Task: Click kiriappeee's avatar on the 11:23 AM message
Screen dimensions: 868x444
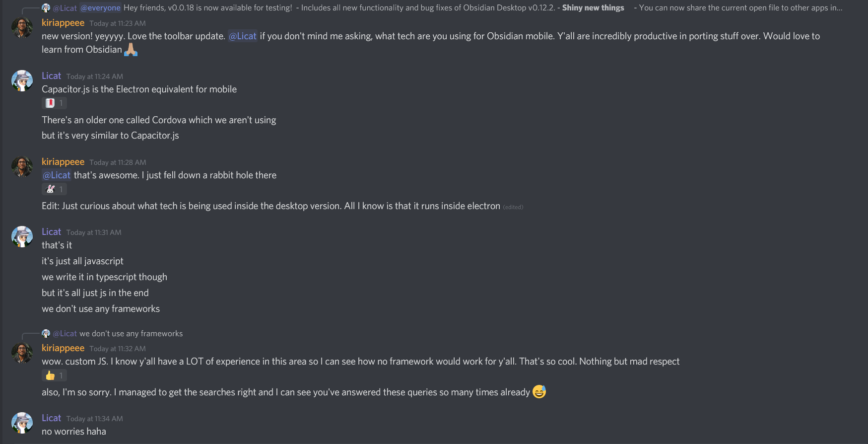Action: coord(22,28)
